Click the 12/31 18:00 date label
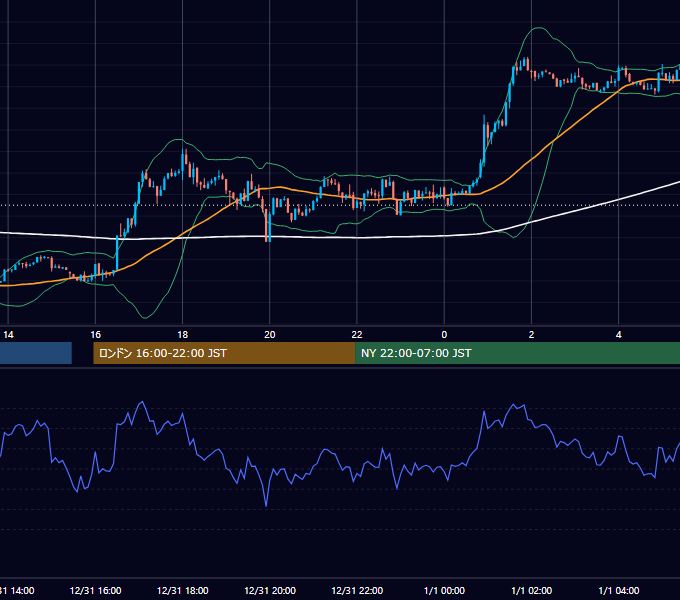 tap(183, 590)
